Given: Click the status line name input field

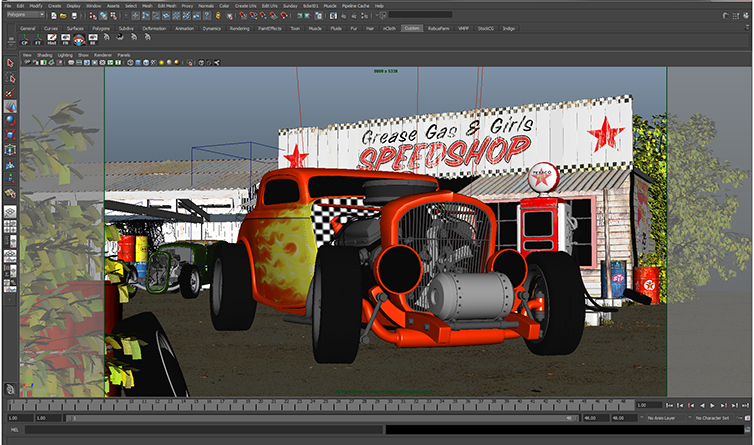Looking at the screenshot, I should (421, 15).
